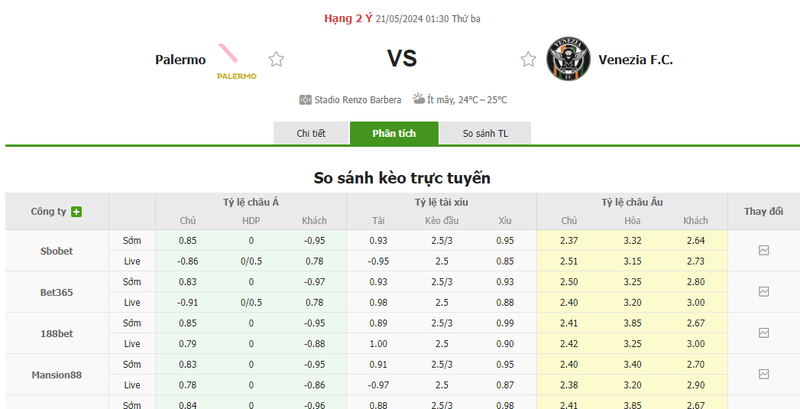This screenshot has height=409, width=800.
Task: Open the 188bet odds change chart icon
Action: 763,333
